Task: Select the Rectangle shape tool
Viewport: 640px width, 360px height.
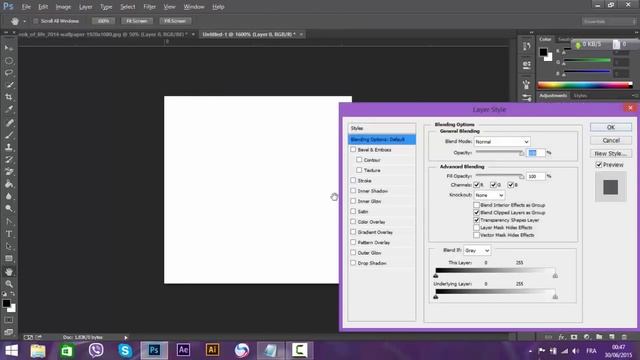Action: pyautogui.click(x=9, y=259)
